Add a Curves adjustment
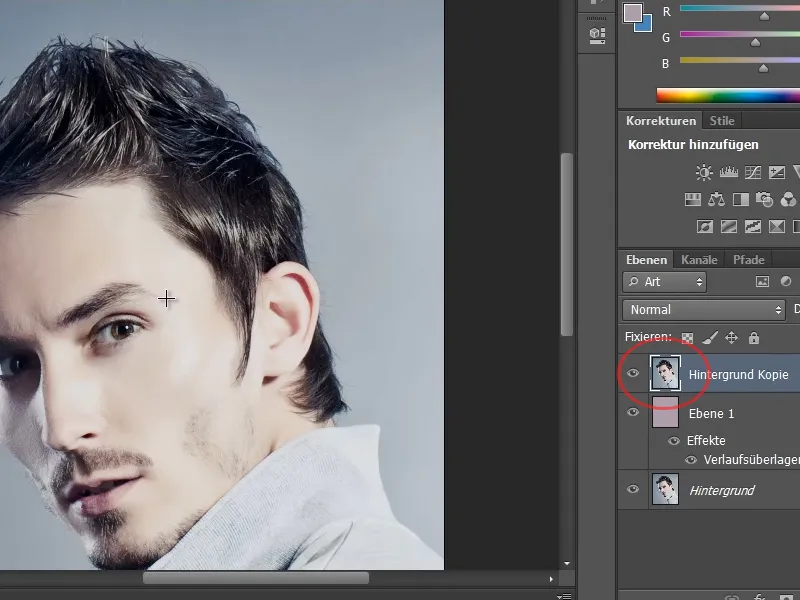Screen dimensions: 800x600 pos(752,172)
